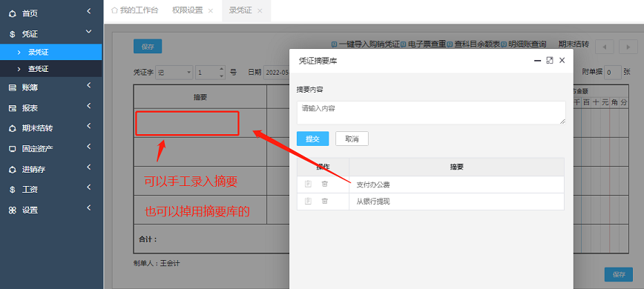Click the 进销存 sidebar icon

[13, 169]
